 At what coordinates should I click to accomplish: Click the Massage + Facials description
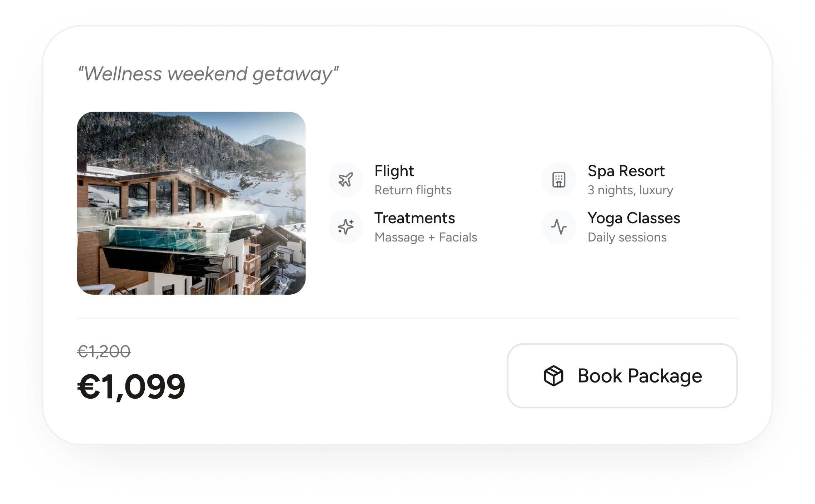(x=426, y=238)
